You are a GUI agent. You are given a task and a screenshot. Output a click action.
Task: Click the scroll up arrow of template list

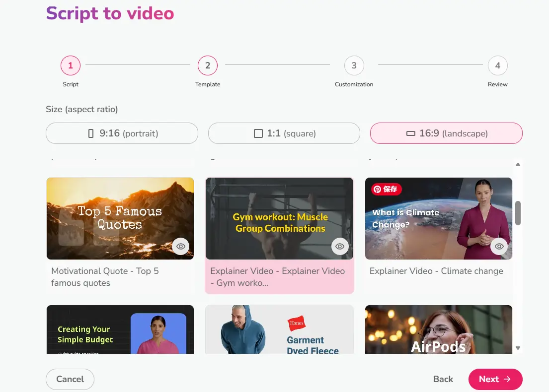[518, 164]
